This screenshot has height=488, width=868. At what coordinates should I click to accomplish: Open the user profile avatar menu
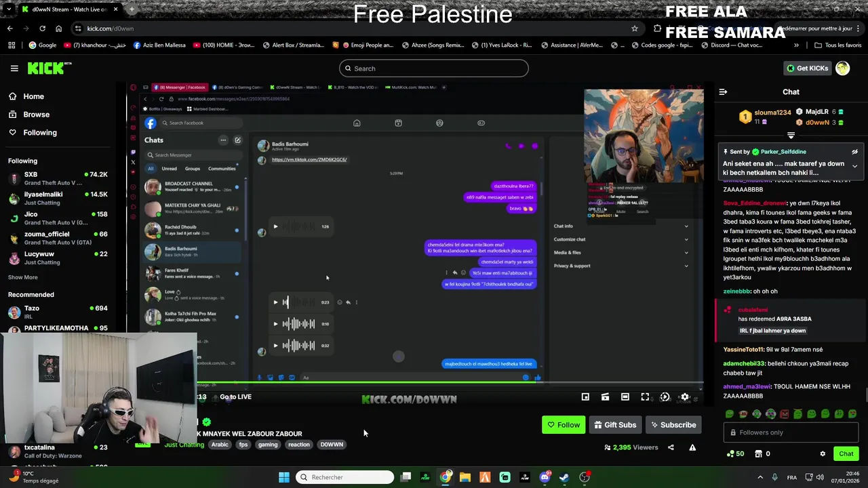point(842,68)
